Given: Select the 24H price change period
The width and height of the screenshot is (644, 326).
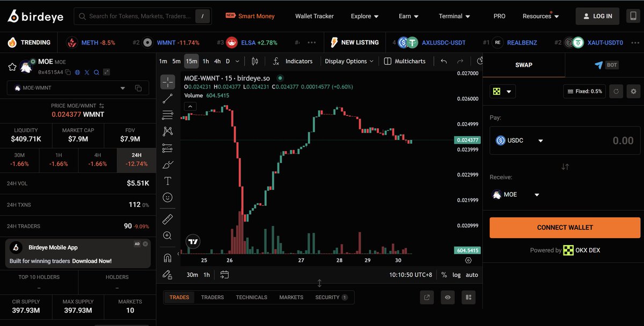Looking at the screenshot, I should pyautogui.click(x=136, y=160).
